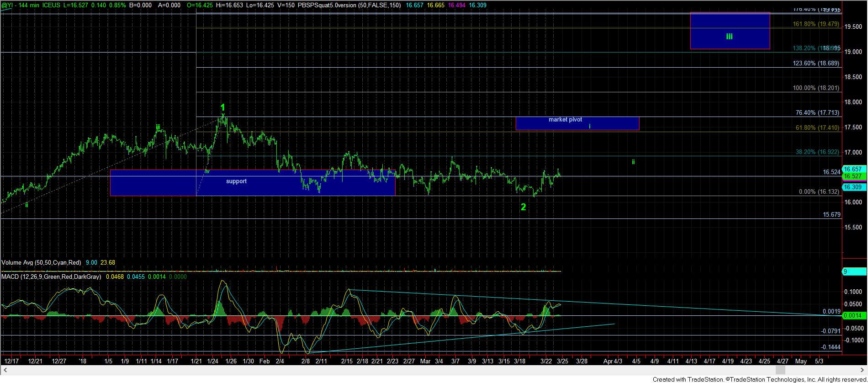Select the green ii label near 4/5
The width and height of the screenshot is (868, 383).
pyautogui.click(x=633, y=162)
